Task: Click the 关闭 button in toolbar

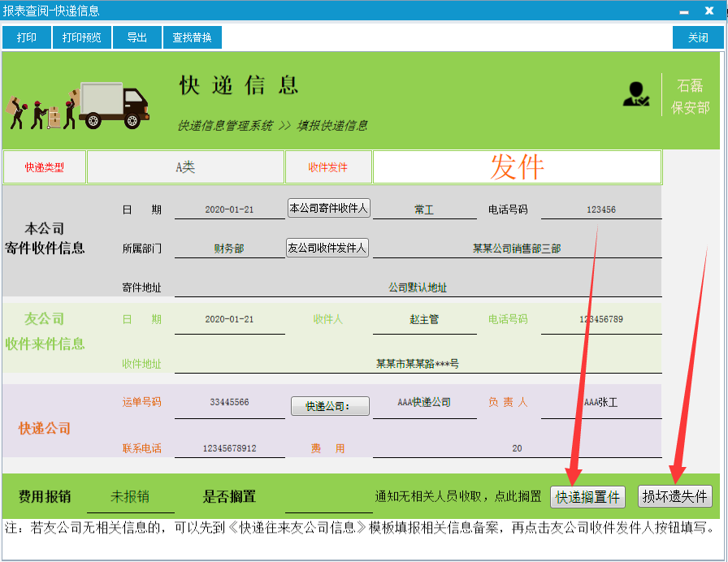Action: point(698,37)
